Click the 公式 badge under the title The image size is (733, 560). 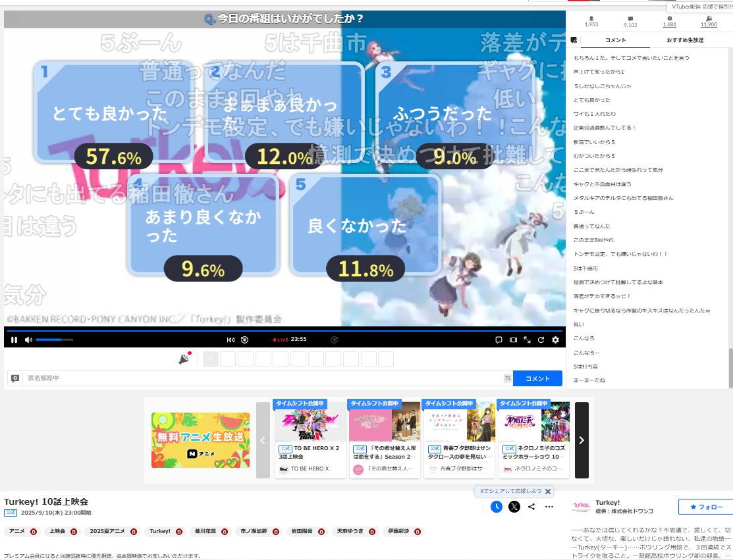[11, 513]
